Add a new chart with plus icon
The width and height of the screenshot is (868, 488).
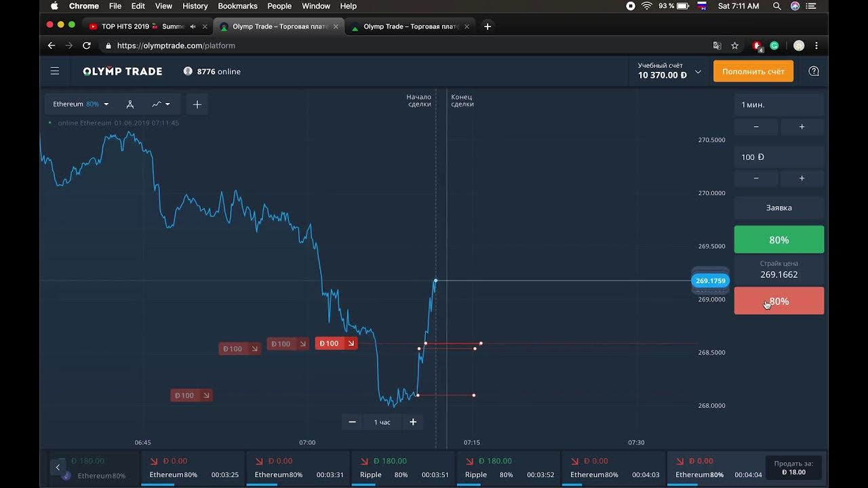197,104
